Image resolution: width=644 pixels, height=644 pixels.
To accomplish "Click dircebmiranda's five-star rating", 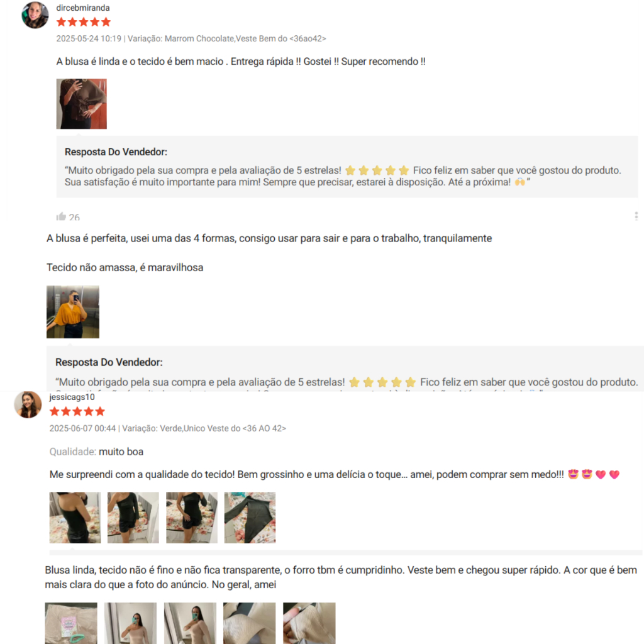I will (84, 22).
